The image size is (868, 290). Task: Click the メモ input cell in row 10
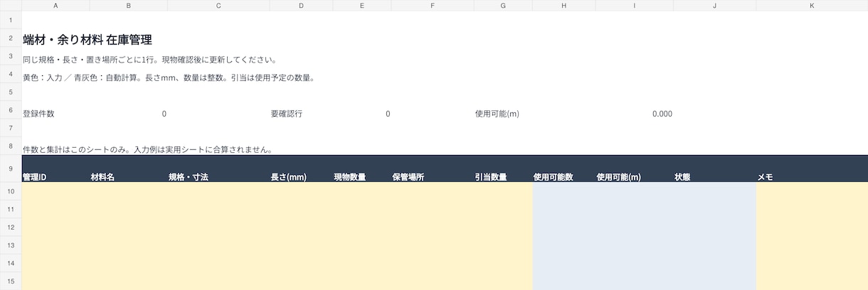point(812,191)
